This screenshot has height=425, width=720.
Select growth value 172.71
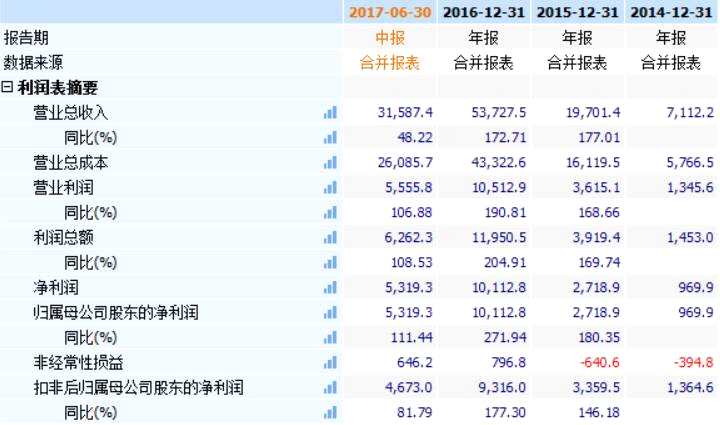click(505, 137)
